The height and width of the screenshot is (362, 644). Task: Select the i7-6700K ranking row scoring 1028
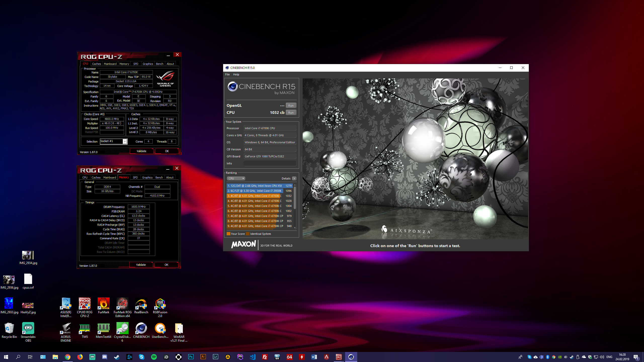260,201
